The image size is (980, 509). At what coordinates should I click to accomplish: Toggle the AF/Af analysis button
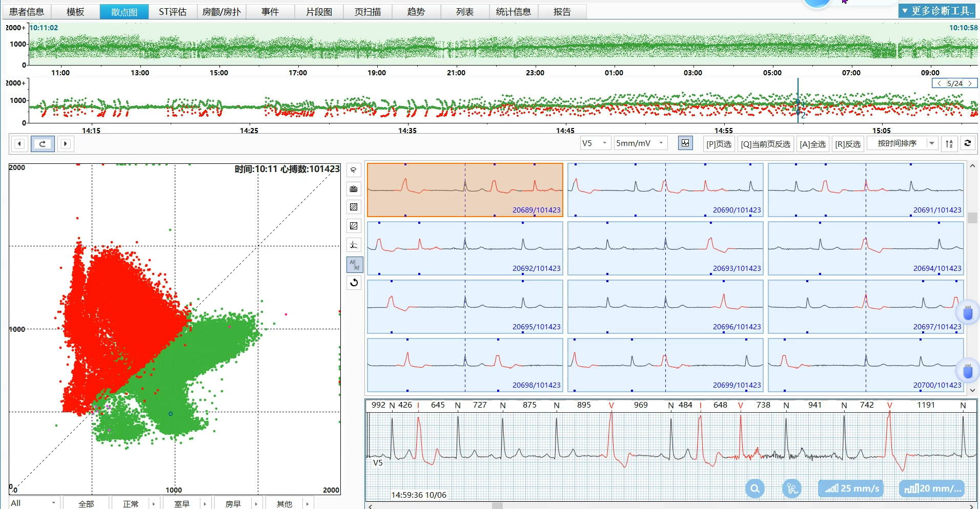click(x=355, y=264)
